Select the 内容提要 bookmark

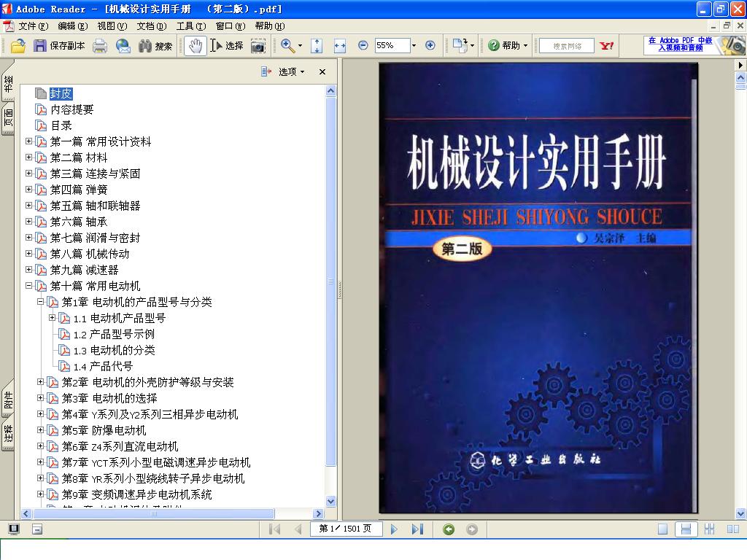(x=72, y=110)
